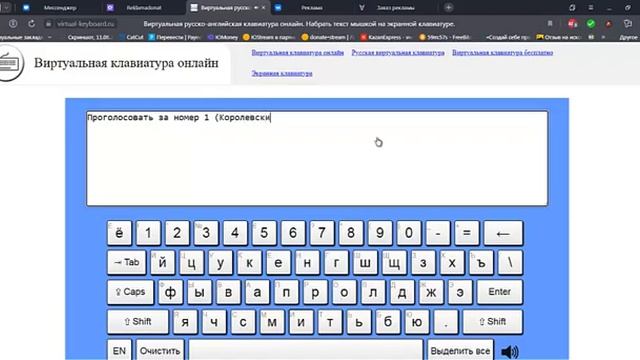The width and height of the screenshot is (640, 360).
Task: Click the ь key
Action: point(359,322)
